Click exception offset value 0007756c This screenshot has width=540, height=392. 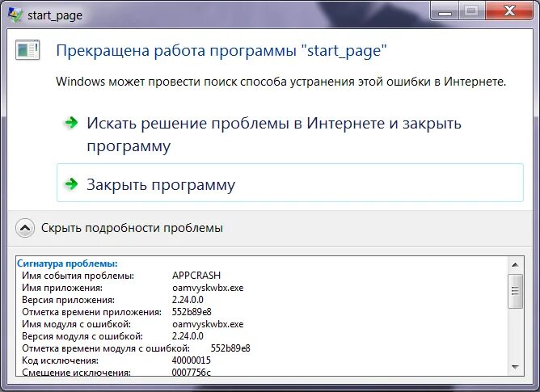click(191, 372)
